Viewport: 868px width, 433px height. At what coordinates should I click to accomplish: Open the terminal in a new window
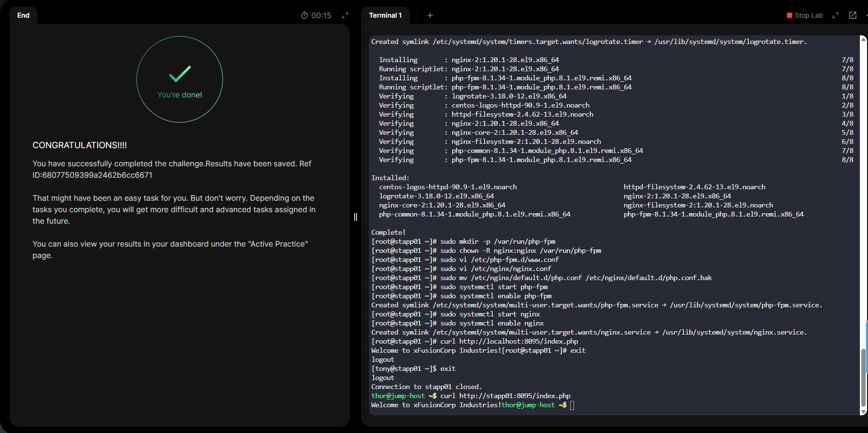click(x=853, y=15)
